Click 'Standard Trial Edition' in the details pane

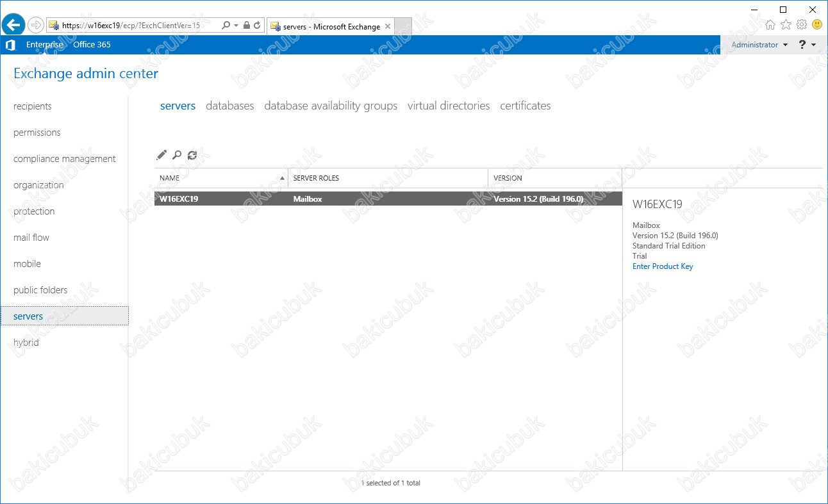[668, 246]
